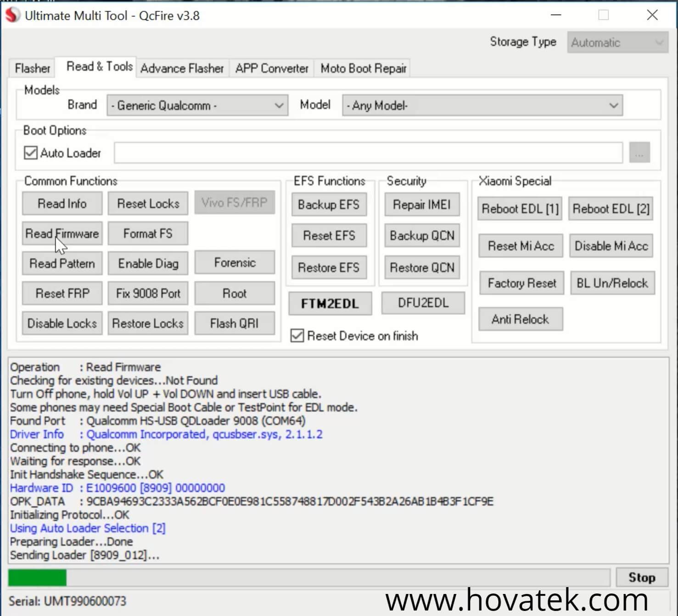Click the Read Firmware button
The width and height of the screenshot is (678, 616).
[62, 234]
